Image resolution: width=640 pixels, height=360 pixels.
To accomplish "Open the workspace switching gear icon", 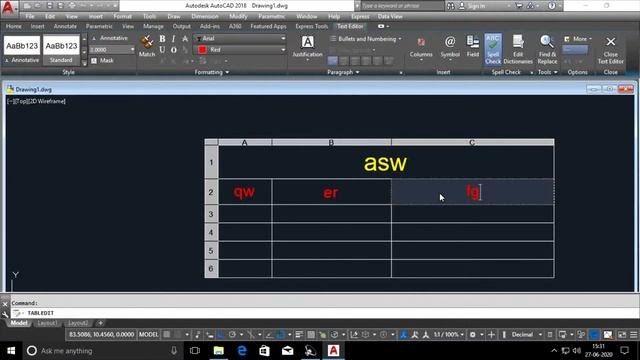I will [472, 335].
